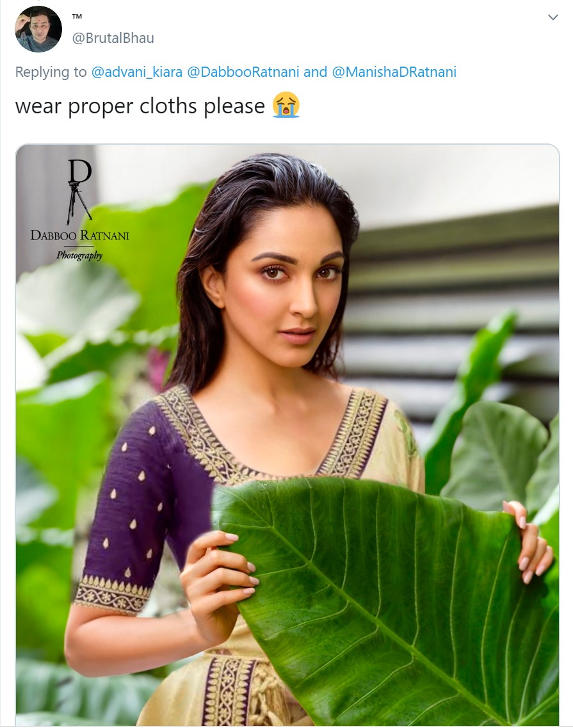Open the @DabbooRatnani mention
The width and height of the screenshot is (573, 728).
coord(243,72)
